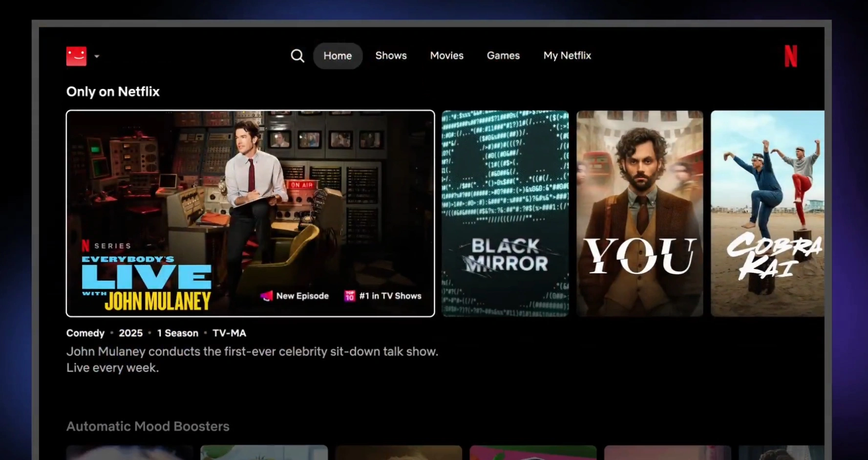
Task: Go to the Movies tab
Action: pos(446,56)
